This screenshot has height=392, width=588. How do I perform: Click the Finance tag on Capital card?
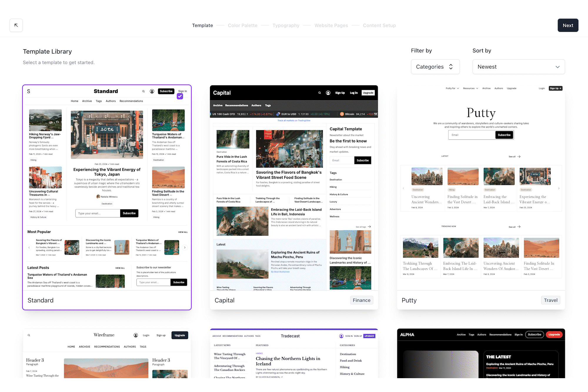pos(362,300)
